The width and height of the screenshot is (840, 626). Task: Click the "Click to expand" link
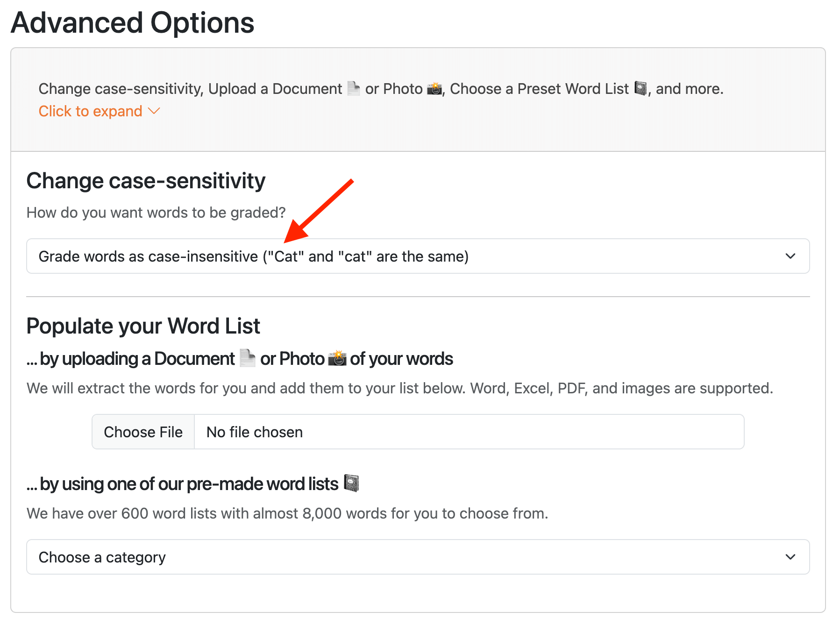(x=90, y=111)
